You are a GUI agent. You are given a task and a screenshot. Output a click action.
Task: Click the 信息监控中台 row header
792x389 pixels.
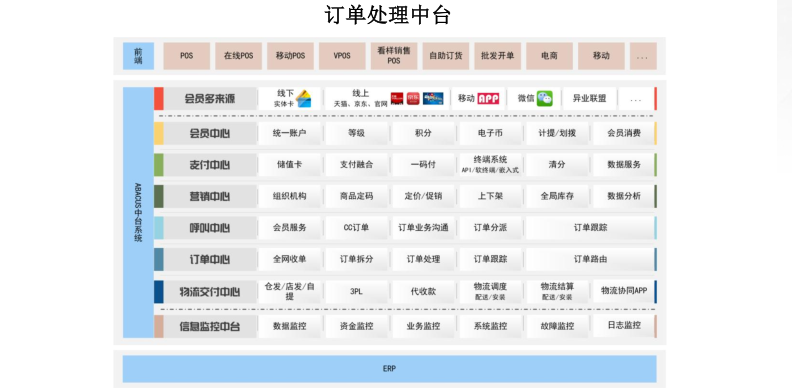pyautogui.click(x=210, y=326)
